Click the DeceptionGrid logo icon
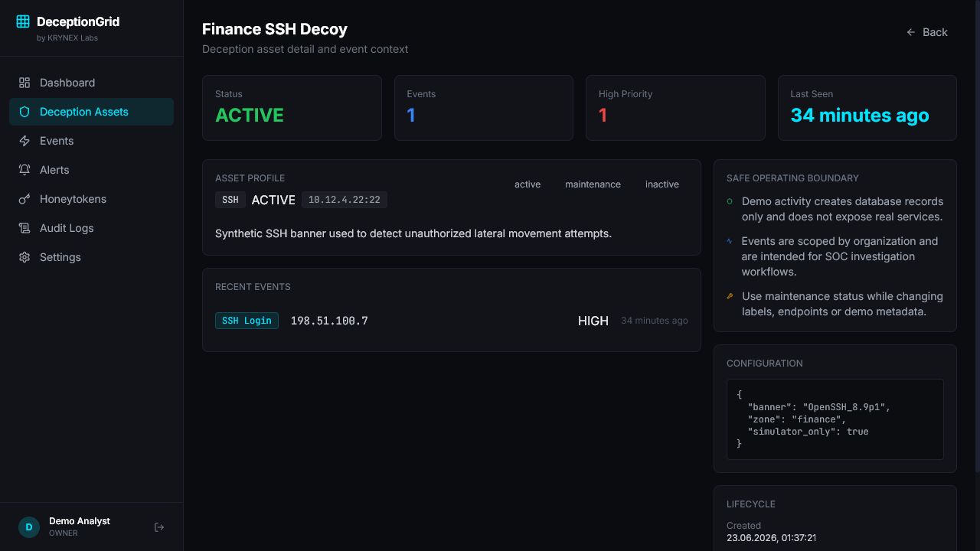 (x=23, y=21)
